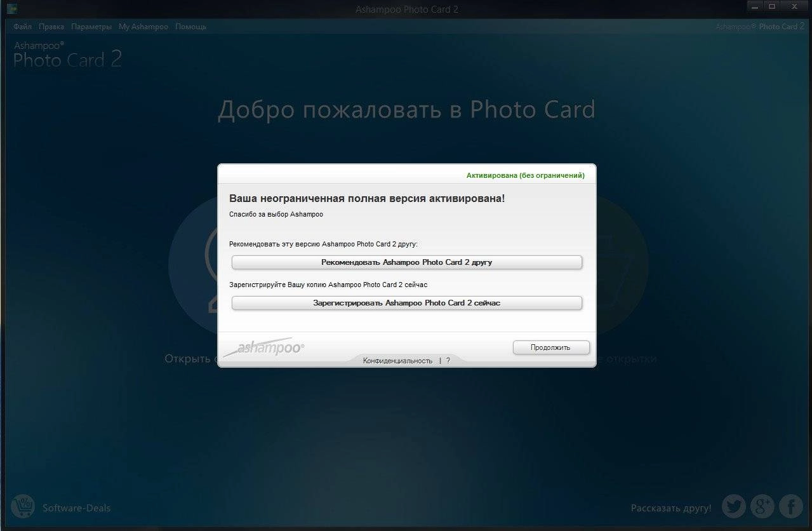Viewport: 812px width, 531px height.
Task: Open the Помощь menu
Action: point(190,27)
